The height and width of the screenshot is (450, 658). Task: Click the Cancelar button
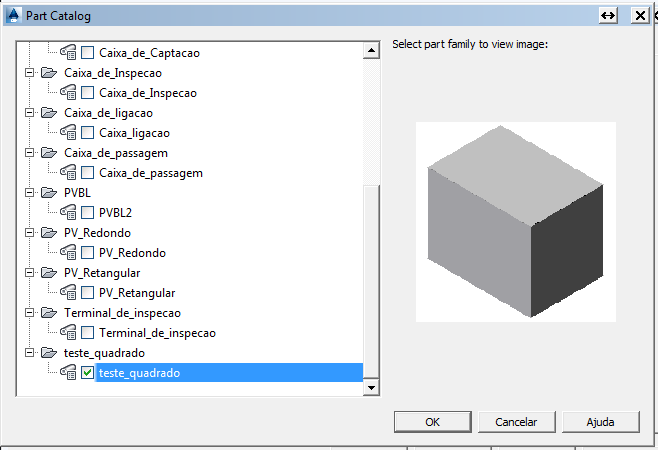pyautogui.click(x=517, y=422)
